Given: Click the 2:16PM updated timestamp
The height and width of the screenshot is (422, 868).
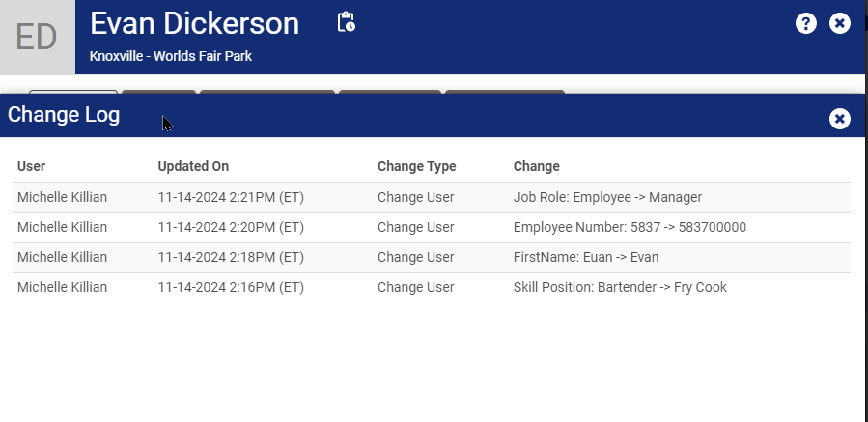Looking at the screenshot, I should [x=231, y=288].
